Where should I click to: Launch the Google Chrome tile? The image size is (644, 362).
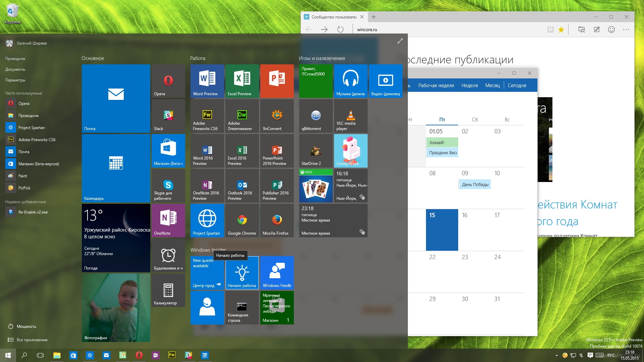(x=242, y=221)
